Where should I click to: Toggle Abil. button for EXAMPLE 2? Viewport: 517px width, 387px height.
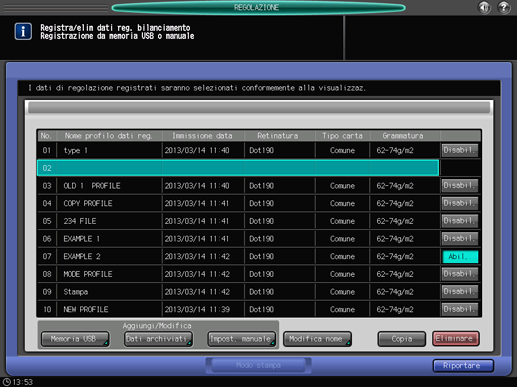tap(460, 257)
